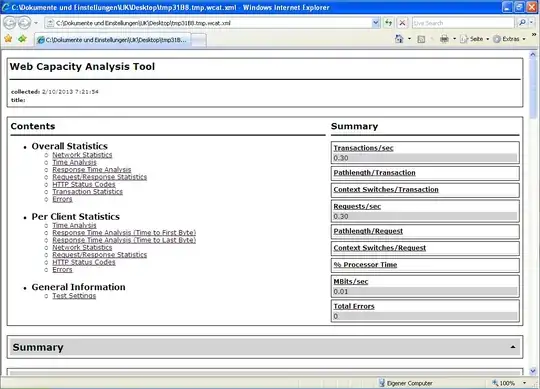Click the Add to Favorites icon

tap(22, 39)
